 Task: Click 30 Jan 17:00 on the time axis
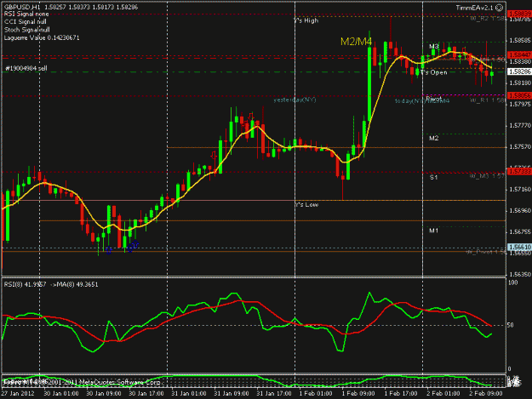pos(146,393)
